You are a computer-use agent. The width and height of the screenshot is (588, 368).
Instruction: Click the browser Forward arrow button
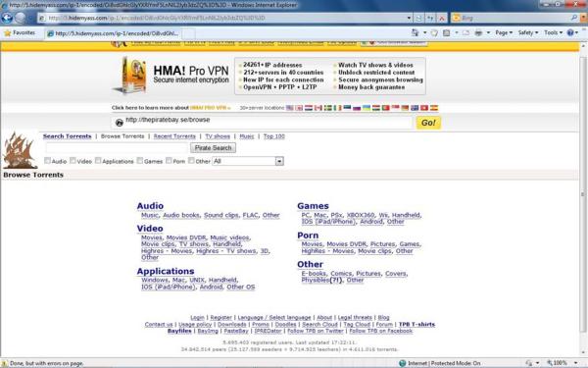[21, 18]
